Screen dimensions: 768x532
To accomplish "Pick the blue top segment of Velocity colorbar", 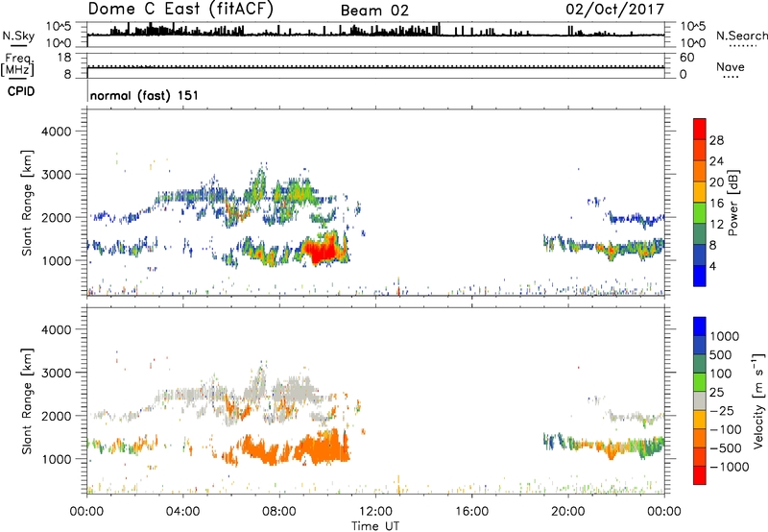I will click(700, 326).
